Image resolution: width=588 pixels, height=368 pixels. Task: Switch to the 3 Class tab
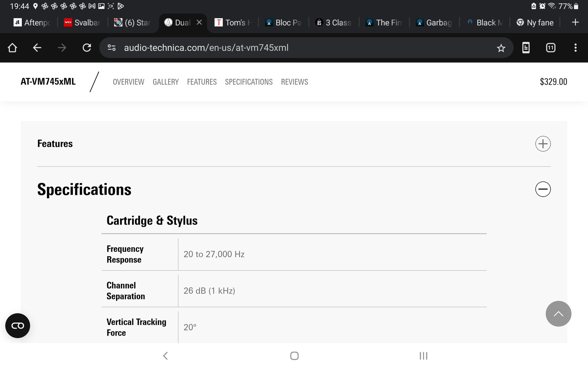point(333,23)
